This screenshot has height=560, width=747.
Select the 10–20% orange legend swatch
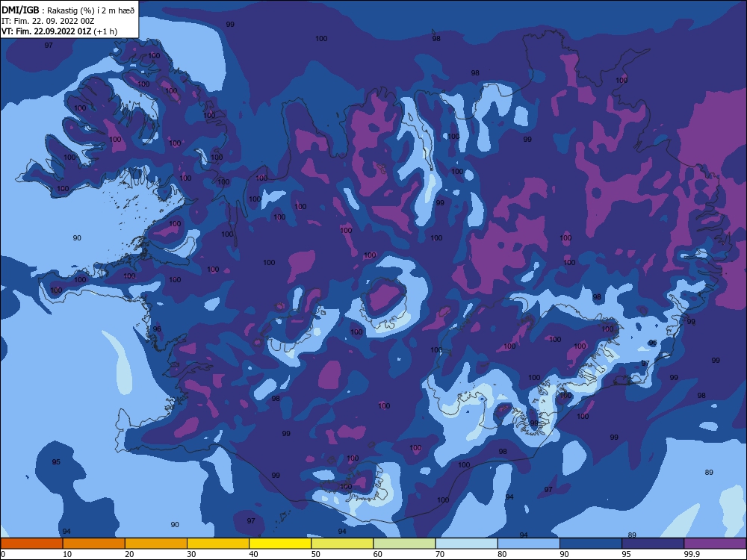click(94, 544)
